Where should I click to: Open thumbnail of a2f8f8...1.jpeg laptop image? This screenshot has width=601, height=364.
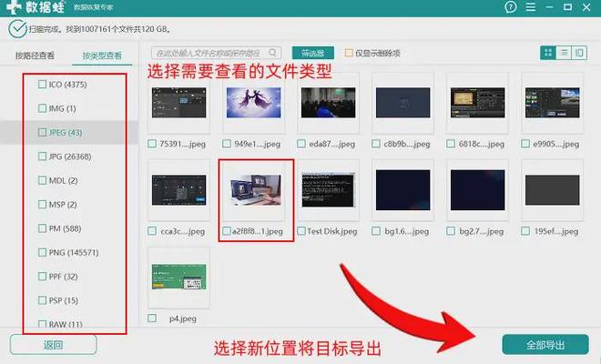(x=255, y=190)
